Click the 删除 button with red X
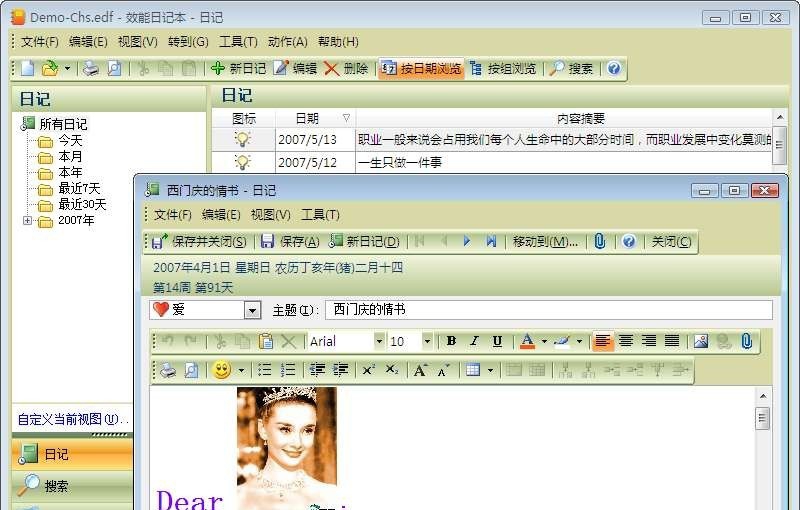 click(346, 68)
